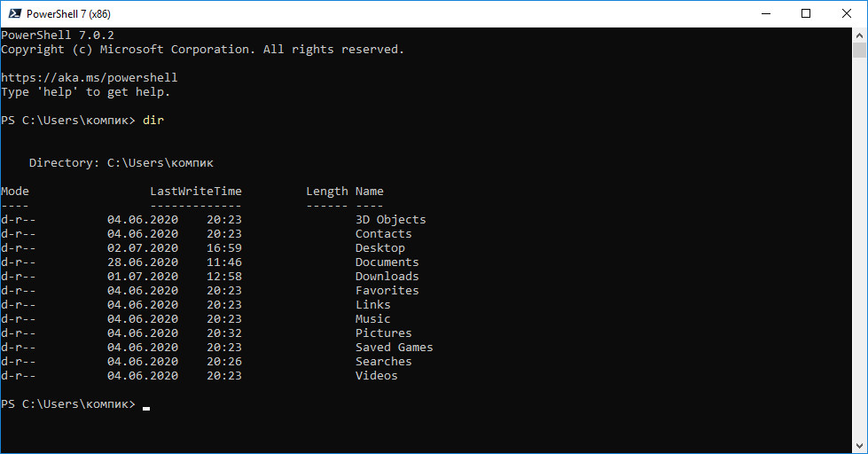The image size is (868, 454).
Task: Click the 'd-r--' mode in 3D Objects row
Action: point(19,220)
